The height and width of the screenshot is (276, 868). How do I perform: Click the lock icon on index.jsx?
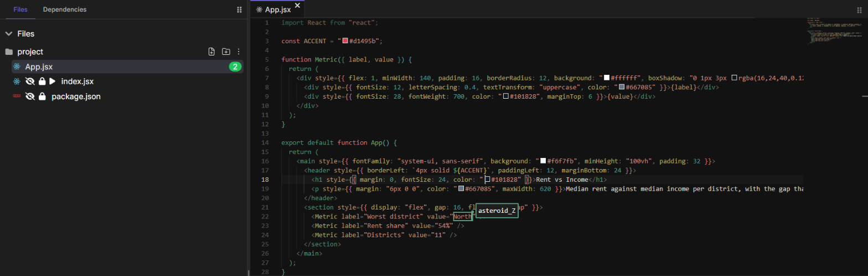(x=42, y=81)
